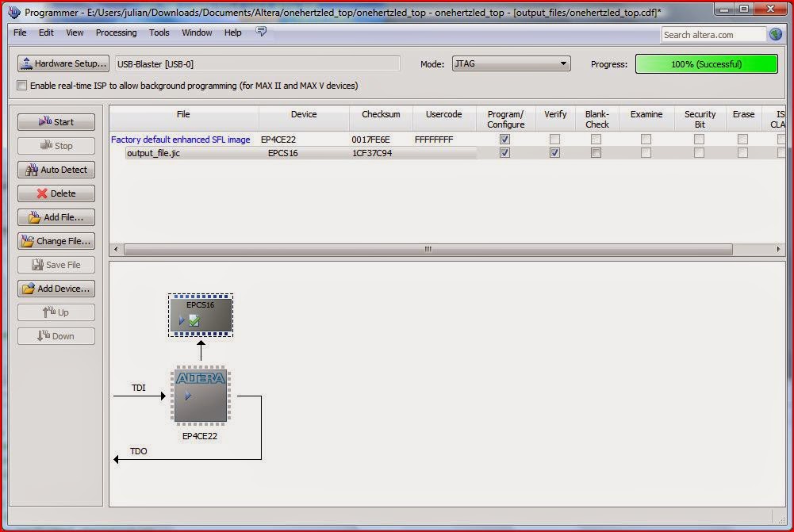Toggle Verify for output_file.jic row
Screen dimensions: 794x532
555,153
